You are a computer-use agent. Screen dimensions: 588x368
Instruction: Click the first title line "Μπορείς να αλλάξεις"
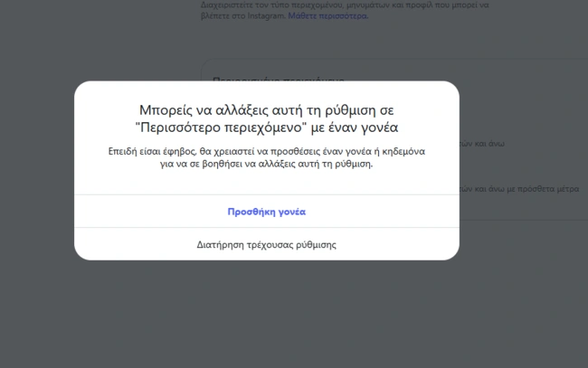point(190,109)
